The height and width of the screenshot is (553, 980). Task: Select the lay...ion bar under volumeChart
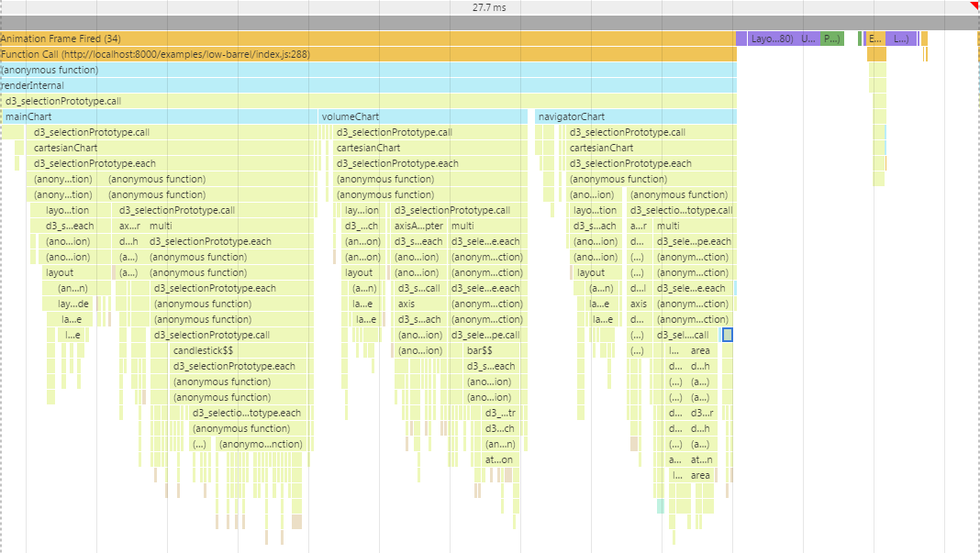(x=362, y=211)
